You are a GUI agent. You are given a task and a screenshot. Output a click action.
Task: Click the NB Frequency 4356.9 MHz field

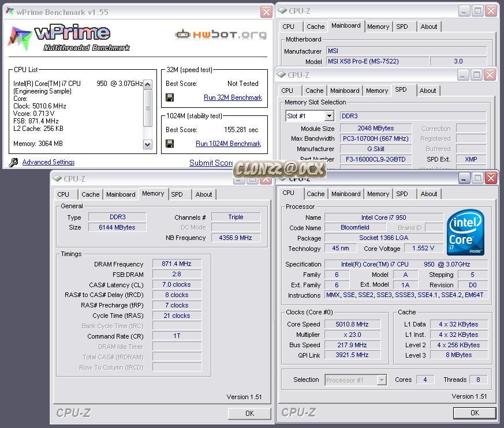click(236, 238)
